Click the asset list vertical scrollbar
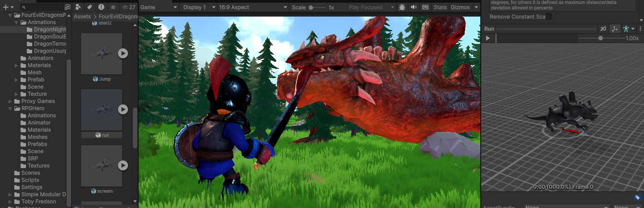The image size is (644, 208). (135, 127)
